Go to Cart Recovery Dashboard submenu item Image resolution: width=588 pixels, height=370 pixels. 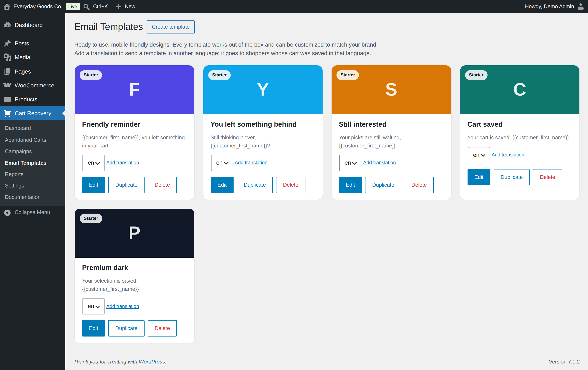pyautogui.click(x=18, y=128)
